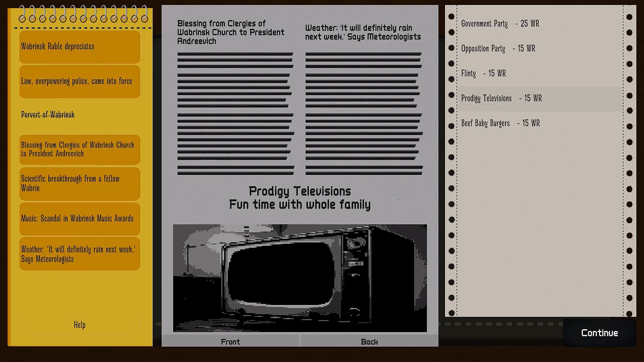The height and width of the screenshot is (362, 644).
Task: Pick the Beef Baby Burgers 15 WR ad
Action: (x=500, y=123)
